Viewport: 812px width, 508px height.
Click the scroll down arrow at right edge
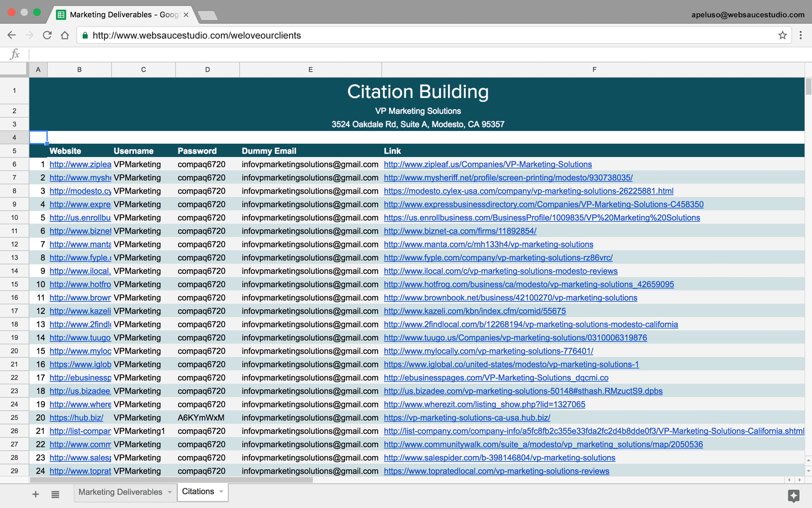pos(808,471)
